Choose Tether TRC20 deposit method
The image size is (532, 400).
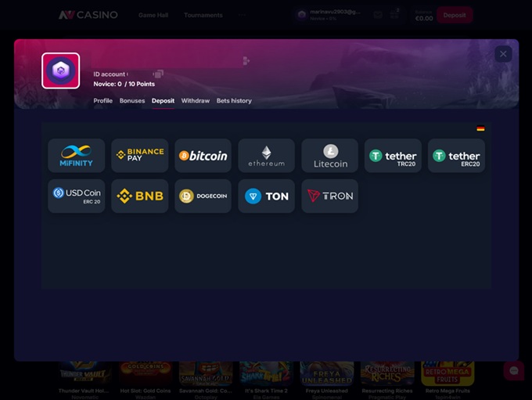(x=393, y=156)
